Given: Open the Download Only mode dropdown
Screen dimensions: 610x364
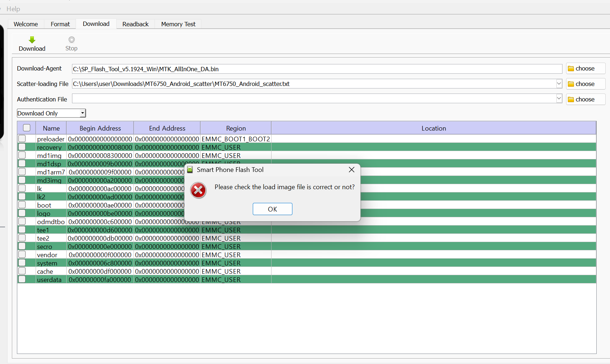Looking at the screenshot, I should coord(82,113).
